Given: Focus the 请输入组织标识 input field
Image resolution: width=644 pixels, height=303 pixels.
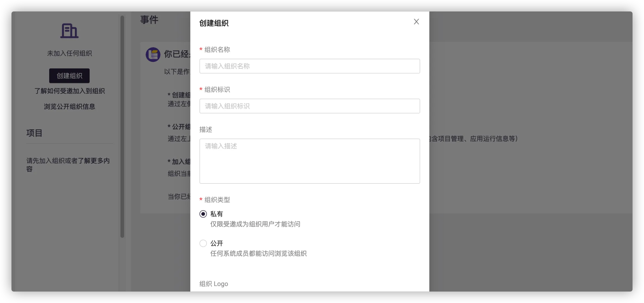Looking at the screenshot, I should [x=309, y=106].
